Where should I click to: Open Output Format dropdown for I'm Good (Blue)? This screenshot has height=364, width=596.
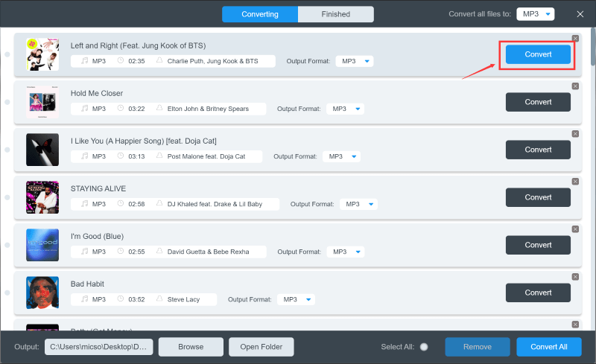tap(346, 252)
